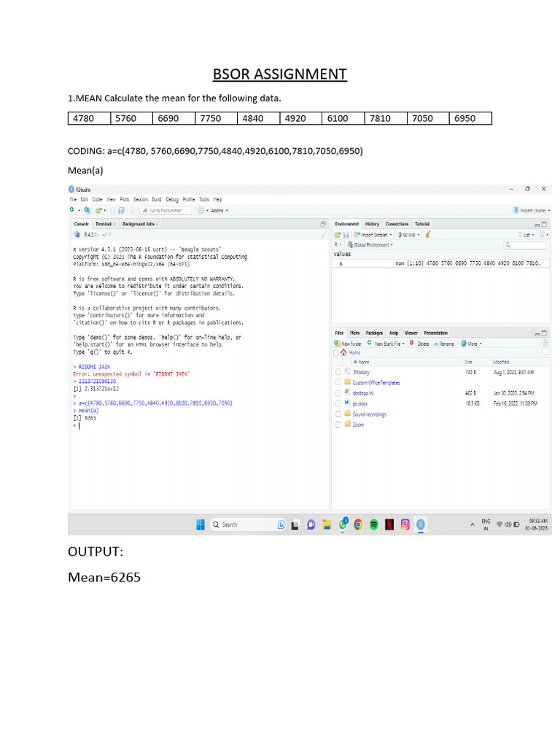The height and width of the screenshot is (747, 560).
Task: Click the Netflix icon in taskbar
Action: click(x=389, y=525)
